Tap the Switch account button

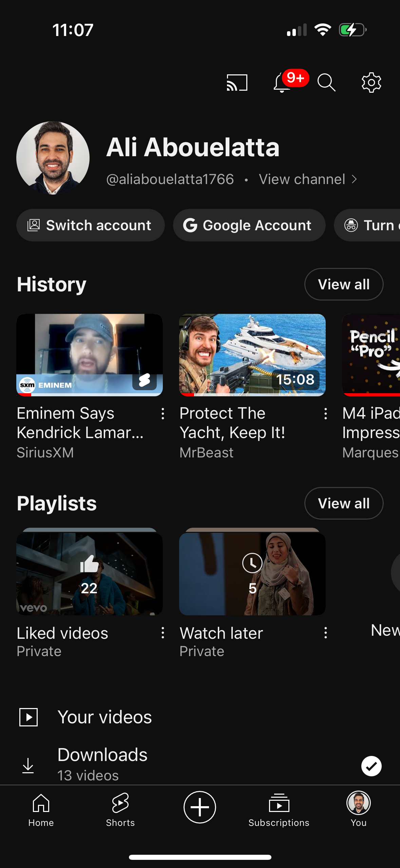tap(91, 225)
